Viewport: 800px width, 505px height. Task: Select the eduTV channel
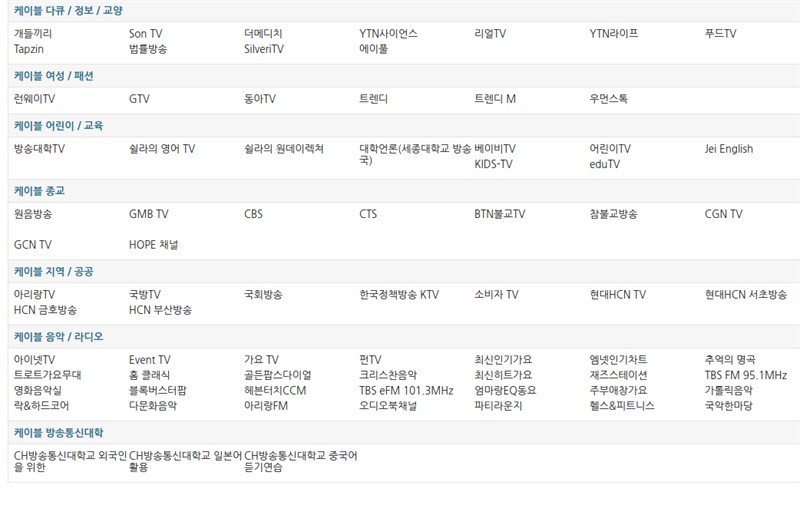click(x=605, y=164)
